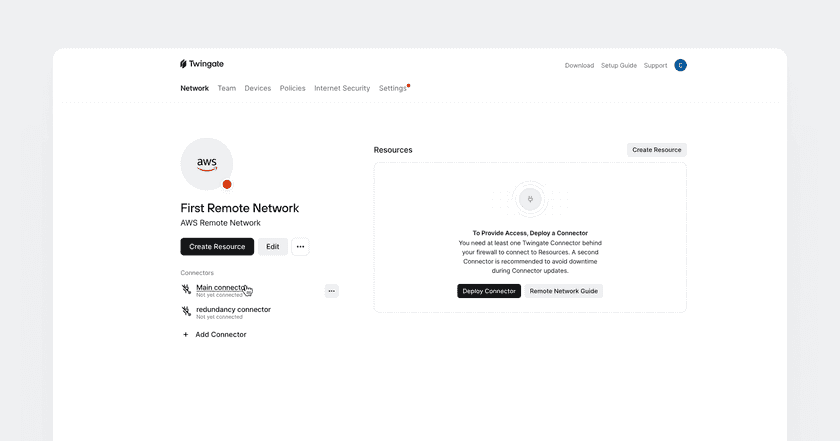Open the Setup Guide link in header
Screen dimensions: 840x441
click(618, 66)
